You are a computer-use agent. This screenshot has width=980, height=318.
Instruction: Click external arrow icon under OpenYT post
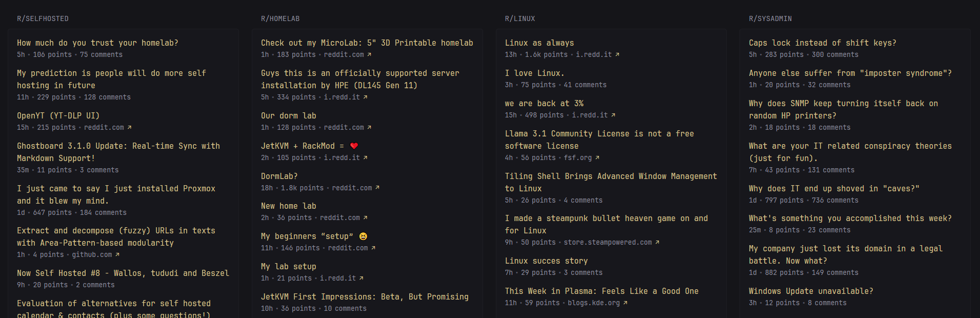point(129,128)
